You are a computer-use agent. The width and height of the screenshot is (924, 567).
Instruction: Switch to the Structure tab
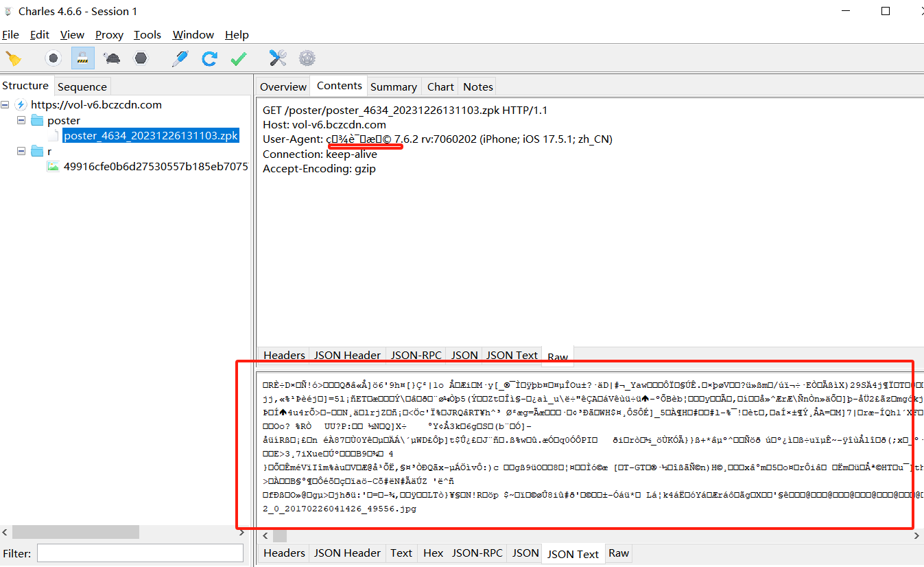coord(25,86)
